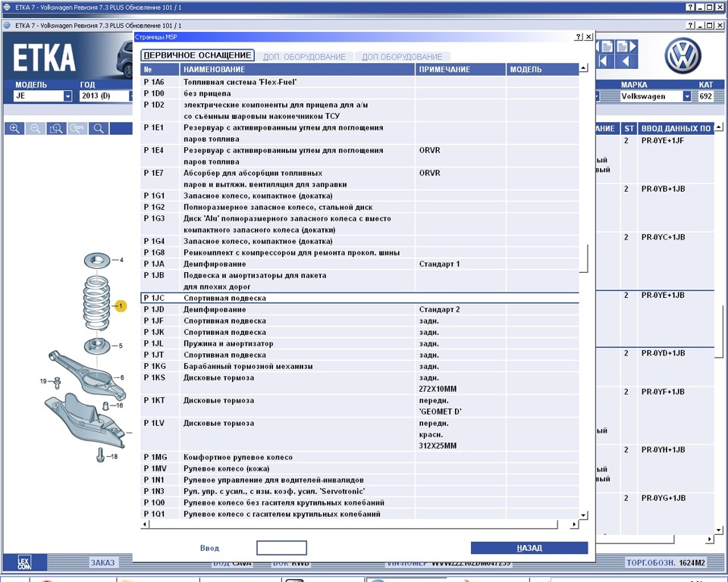Click the dialog list scroll-up arrow
728x582 pixels.
584,67
